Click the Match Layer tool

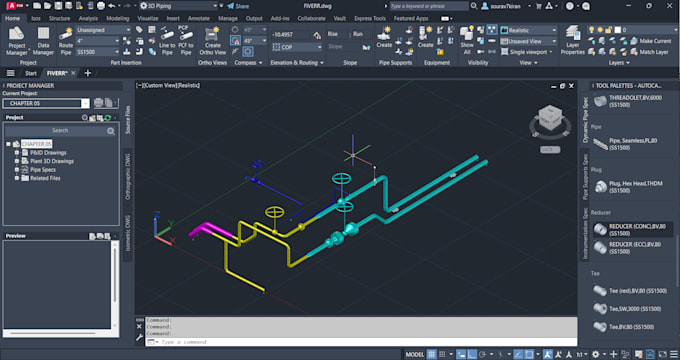[650, 52]
